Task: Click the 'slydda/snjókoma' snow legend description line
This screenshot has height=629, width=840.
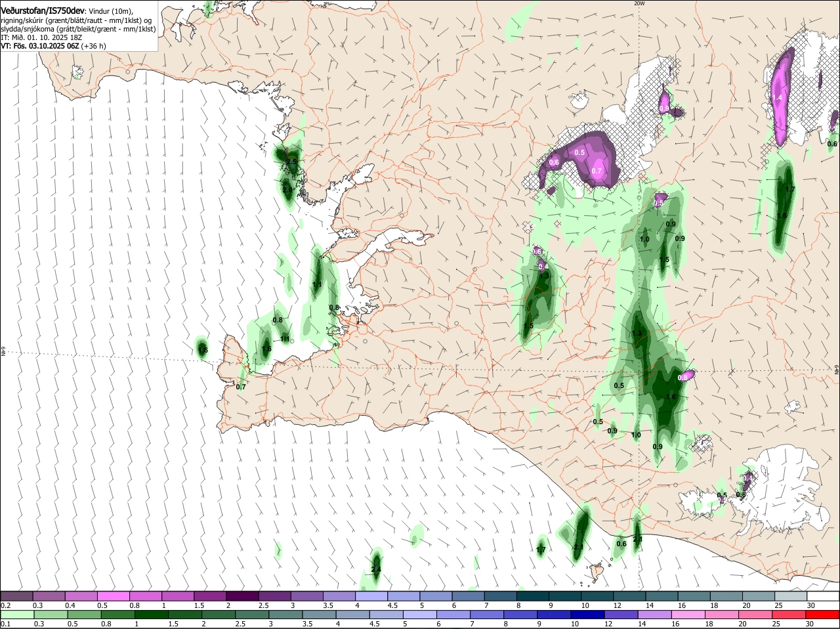Action: (x=78, y=29)
